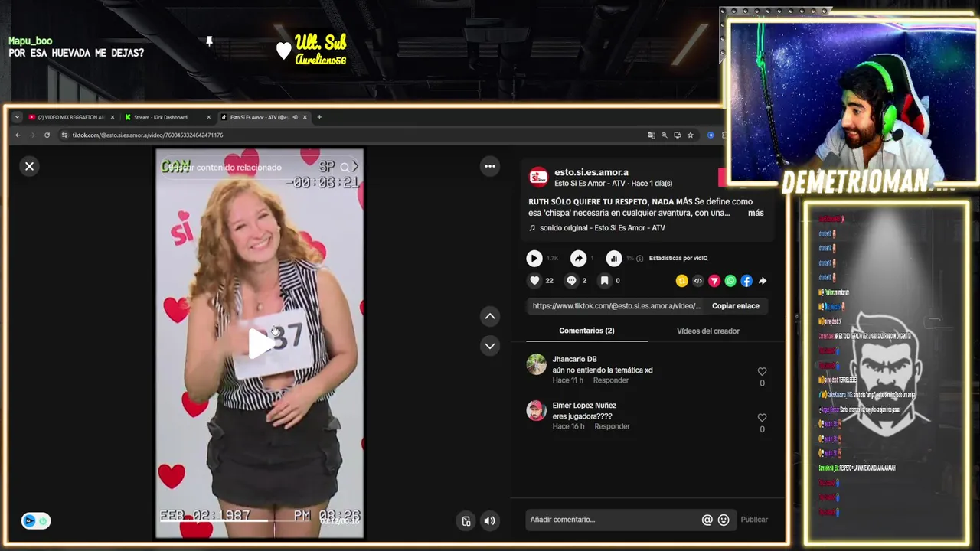Toggle the blue pill switch in the bottom-left corner
Viewport: 980px width, 551px height.
[x=36, y=521]
